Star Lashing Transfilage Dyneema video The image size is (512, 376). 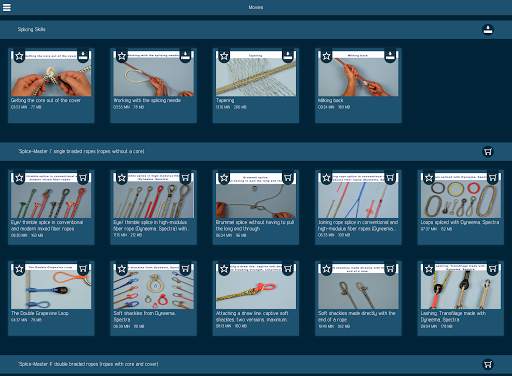pyautogui.click(x=429, y=269)
